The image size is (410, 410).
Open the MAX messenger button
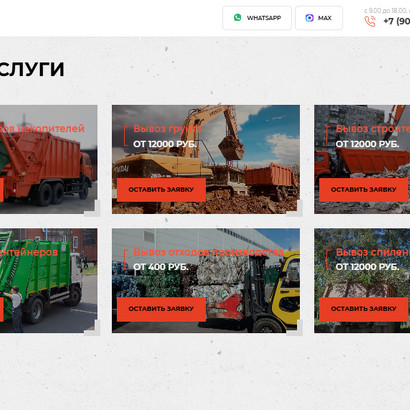coord(319,18)
